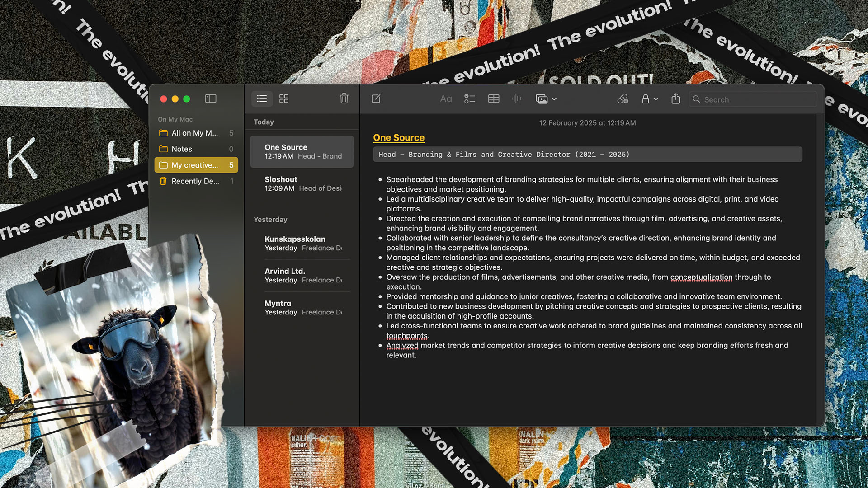868x488 pixels.
Task: Open the Notes folder
Action: point(196,149)
